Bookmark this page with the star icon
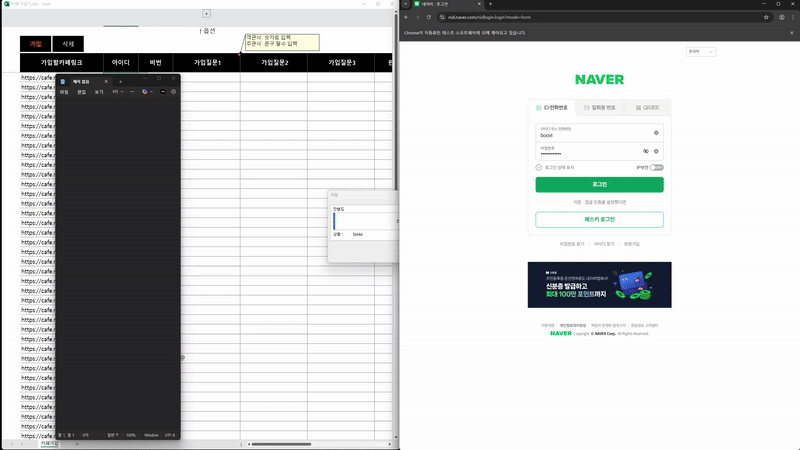This screenshot has width=800, height=450. pos(766,17)
